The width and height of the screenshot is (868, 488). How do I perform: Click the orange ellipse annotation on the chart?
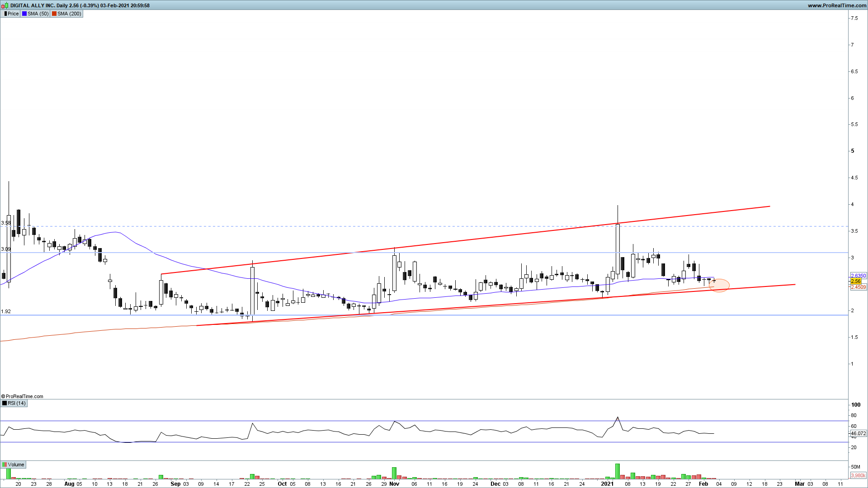coord(720,285)
